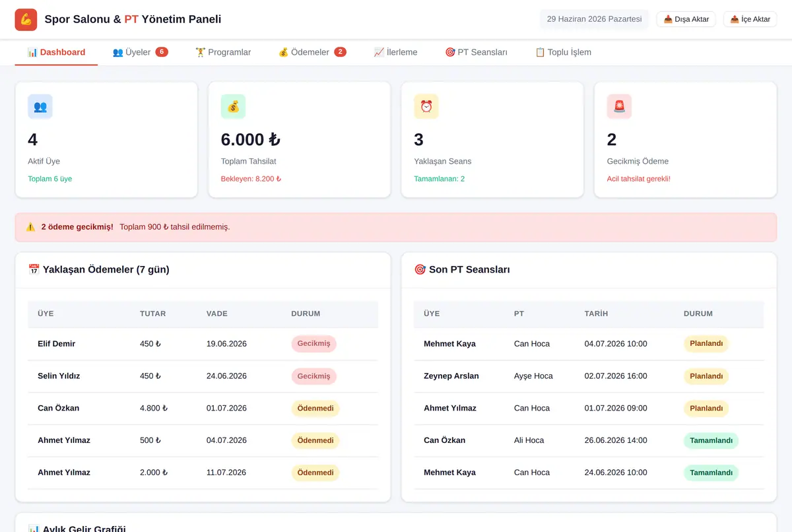
Task: Click the Tamamlandı badge for Can Özkan
Action: click(711, 440)
